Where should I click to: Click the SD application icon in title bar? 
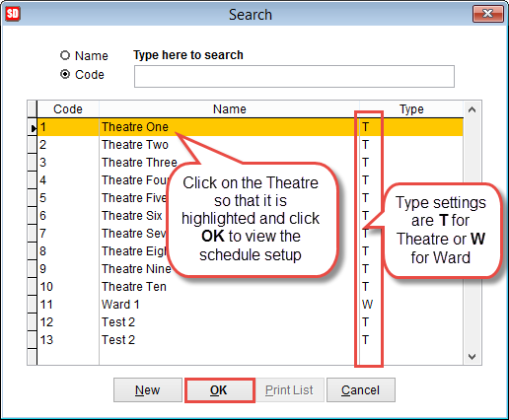[13, 14]
